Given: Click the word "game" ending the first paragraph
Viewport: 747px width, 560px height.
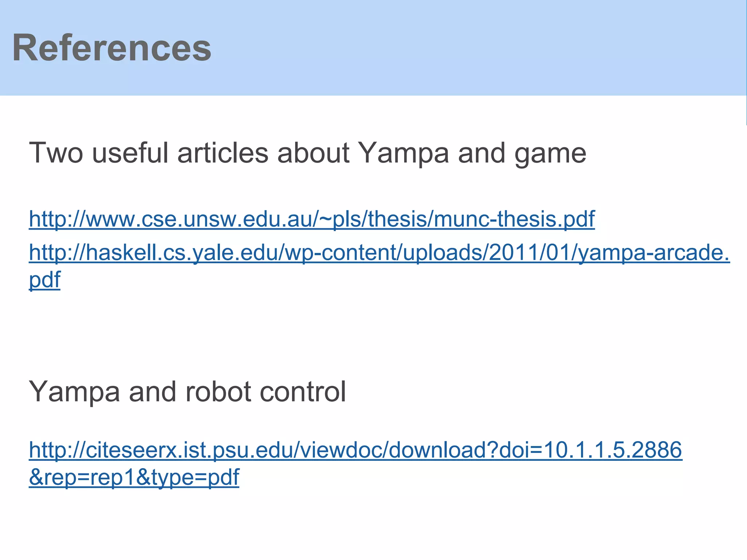Looking at the screenshot, I should (x=550, y=153).
